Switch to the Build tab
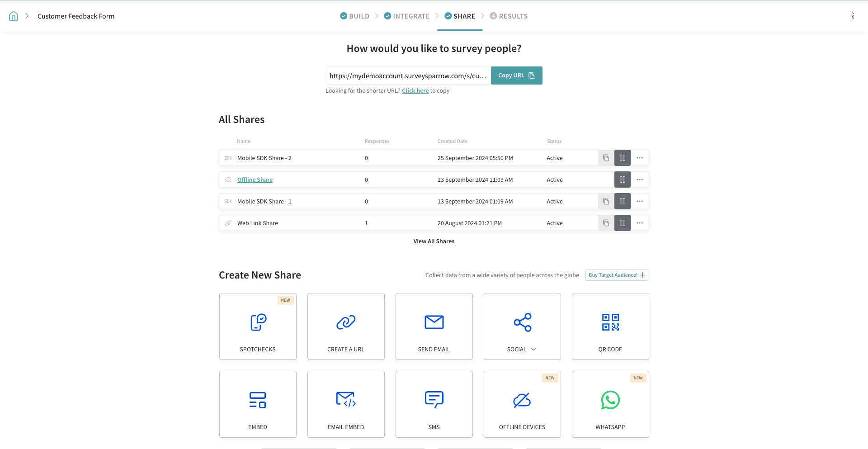 click(355, 16)
